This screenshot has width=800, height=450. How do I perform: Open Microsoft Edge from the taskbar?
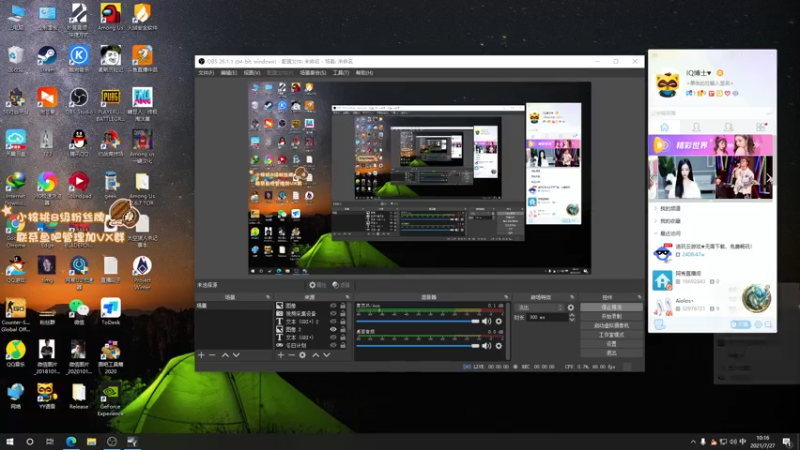(x=71, y=441)
